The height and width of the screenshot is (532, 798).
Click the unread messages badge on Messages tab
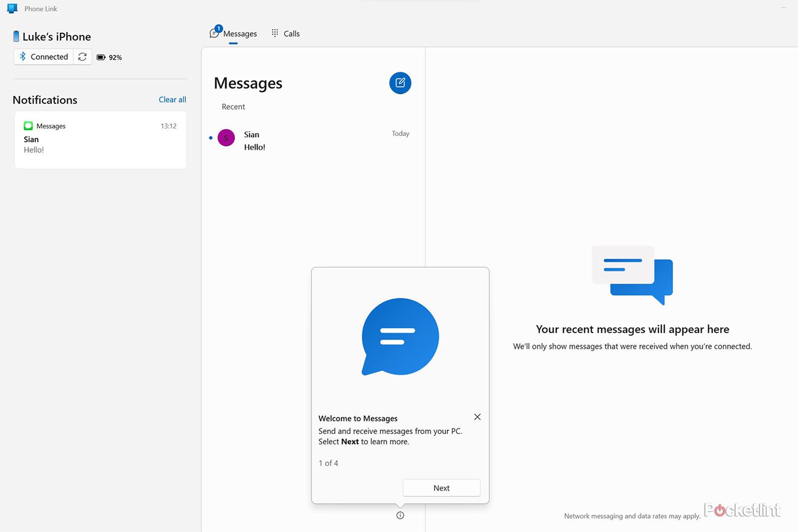218,28
